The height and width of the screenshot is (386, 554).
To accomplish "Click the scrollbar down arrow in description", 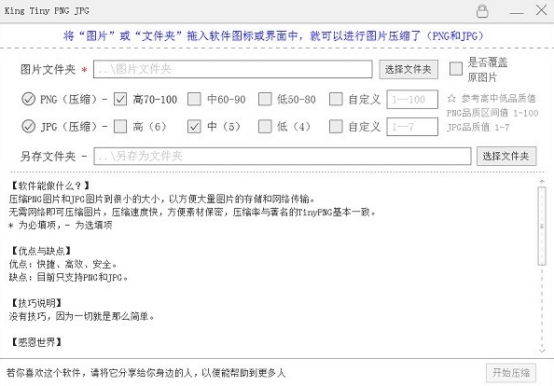I will coord(542,350).
